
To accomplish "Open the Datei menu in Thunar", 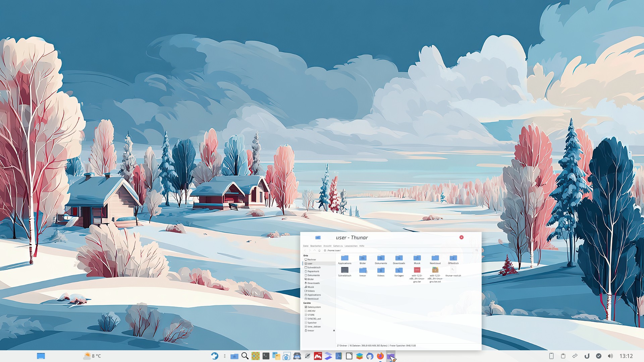I will pos(306,246).
